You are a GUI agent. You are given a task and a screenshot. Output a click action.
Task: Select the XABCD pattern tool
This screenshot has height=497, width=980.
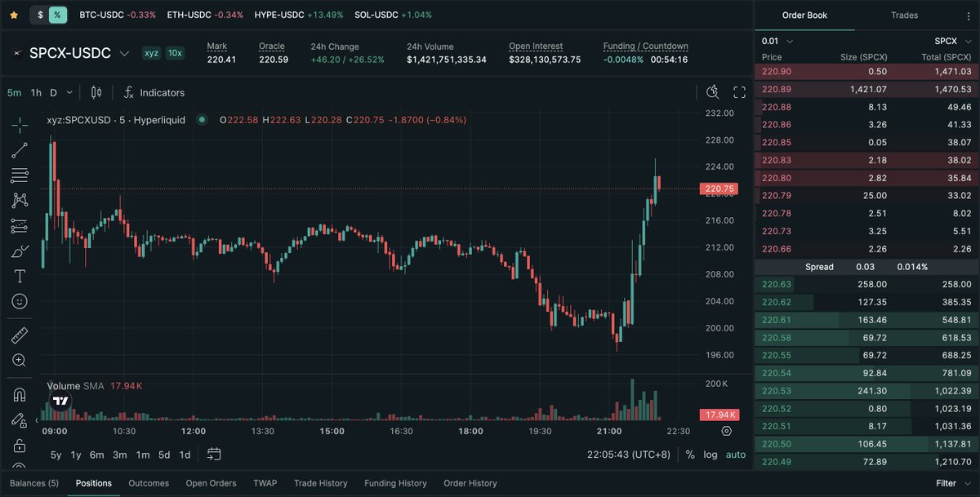click(20, 200)
